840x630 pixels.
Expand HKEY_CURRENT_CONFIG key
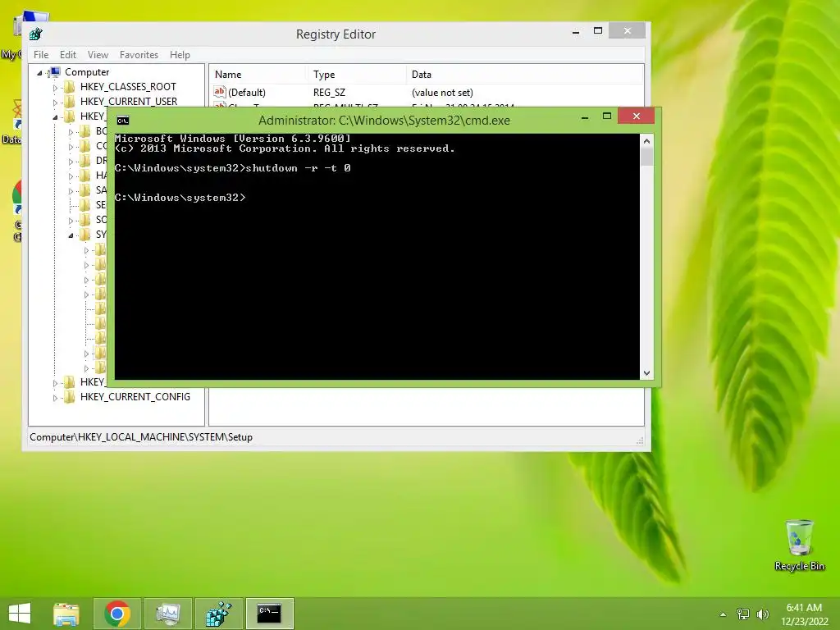click(x=55, y=398)
